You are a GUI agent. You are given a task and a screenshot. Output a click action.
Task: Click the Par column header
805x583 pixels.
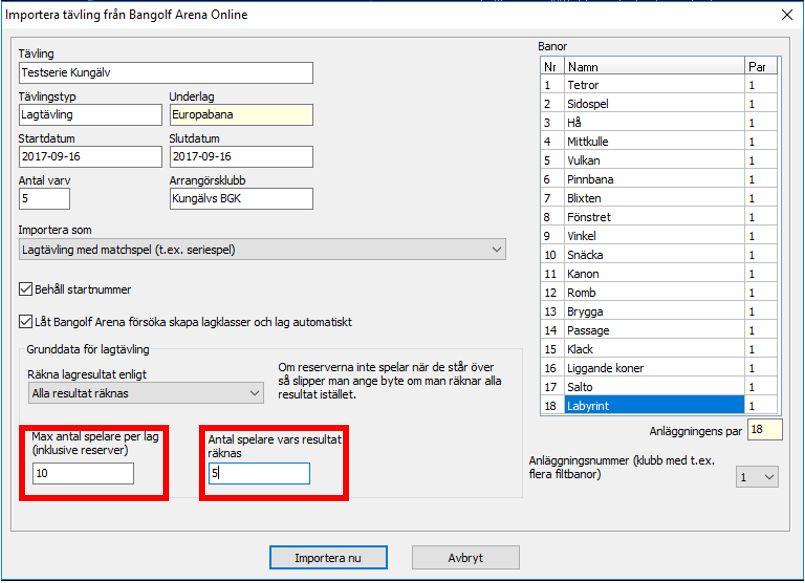[x=761, y=67]
